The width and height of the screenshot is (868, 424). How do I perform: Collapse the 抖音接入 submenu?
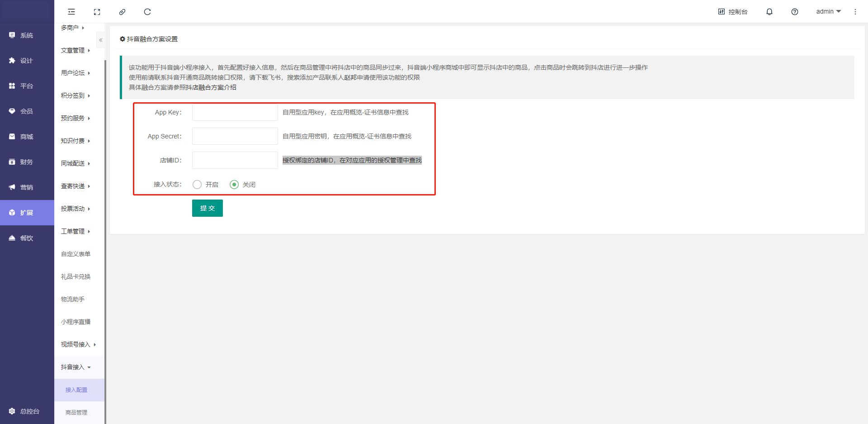click(x=76, y=367)
